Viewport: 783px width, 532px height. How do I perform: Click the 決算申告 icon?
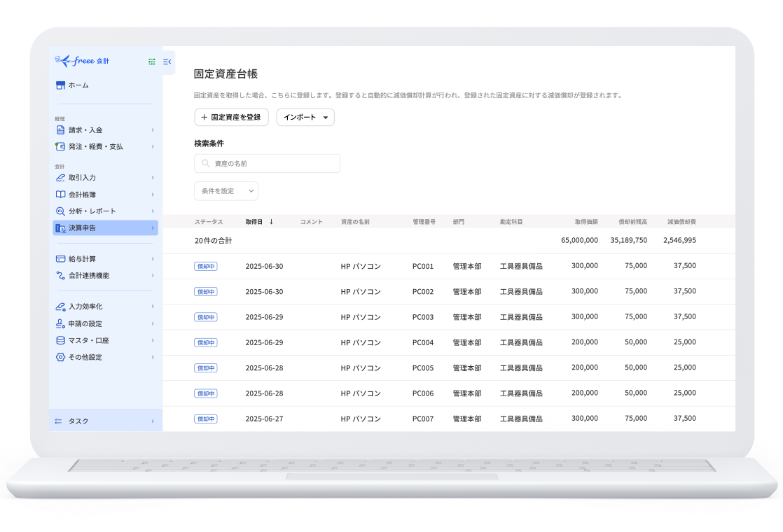60,228
